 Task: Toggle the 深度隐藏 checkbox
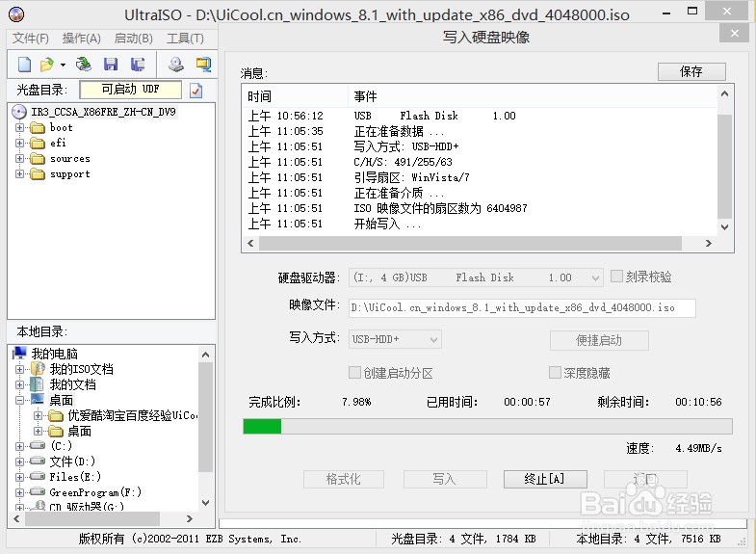pos(555,372)
